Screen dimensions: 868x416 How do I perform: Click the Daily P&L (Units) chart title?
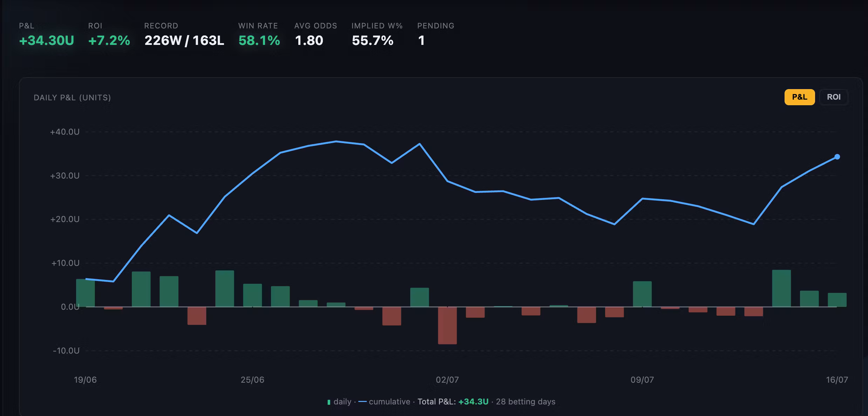point(72,98)
